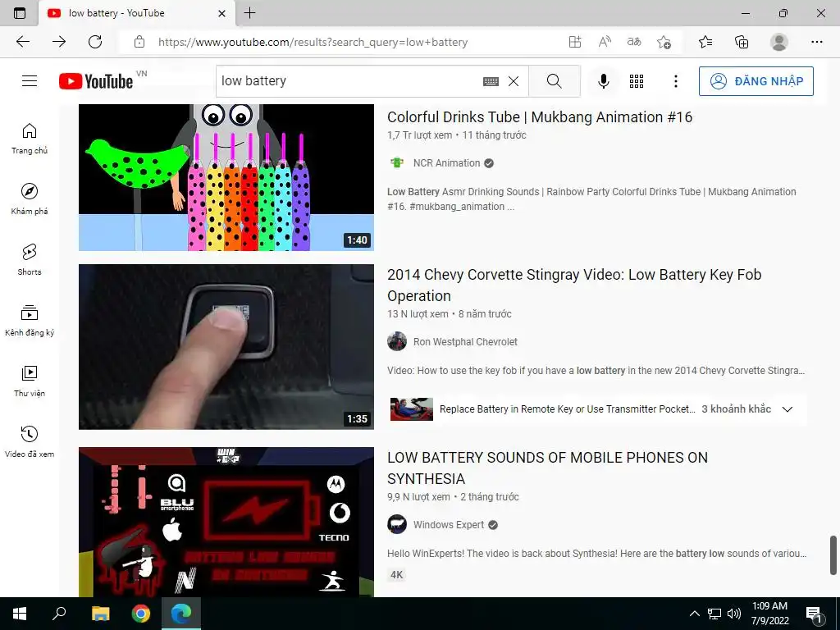Click the 4K badge on Synthesia video
840x630 pixels.
[x=396, y=575]
